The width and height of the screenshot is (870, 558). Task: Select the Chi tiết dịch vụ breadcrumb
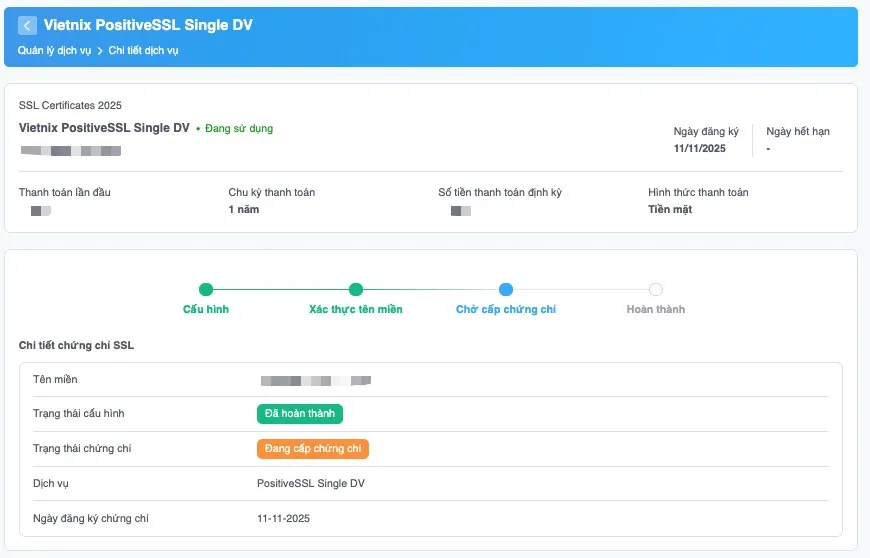[143, 51]
